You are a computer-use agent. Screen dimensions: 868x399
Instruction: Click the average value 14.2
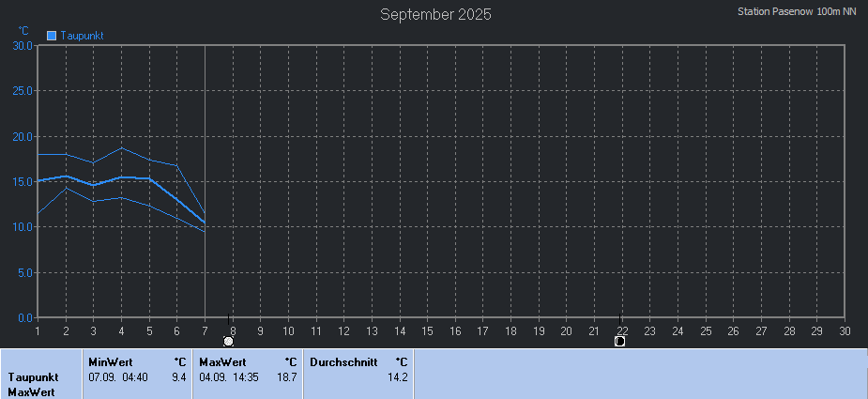coord(398,377)
